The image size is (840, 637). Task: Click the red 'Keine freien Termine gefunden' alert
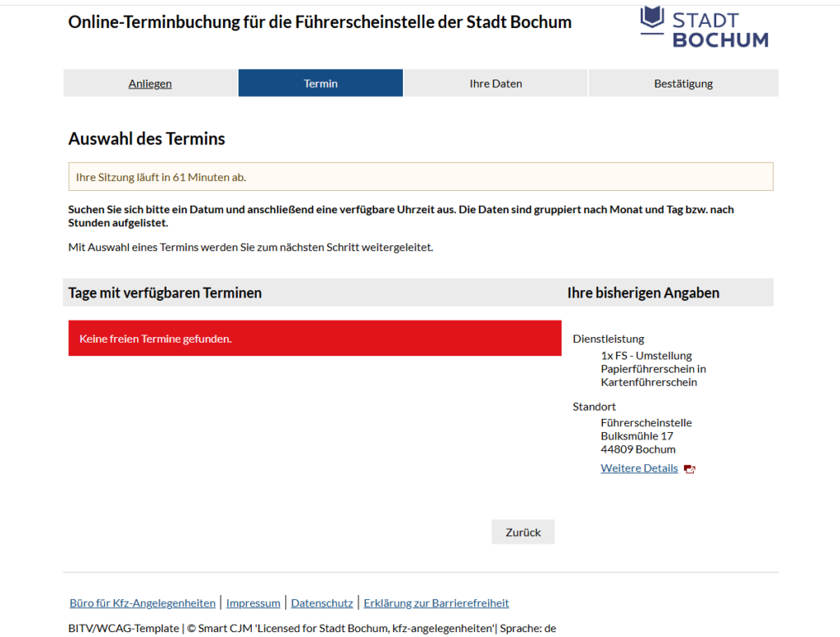(x=315, y=338)
